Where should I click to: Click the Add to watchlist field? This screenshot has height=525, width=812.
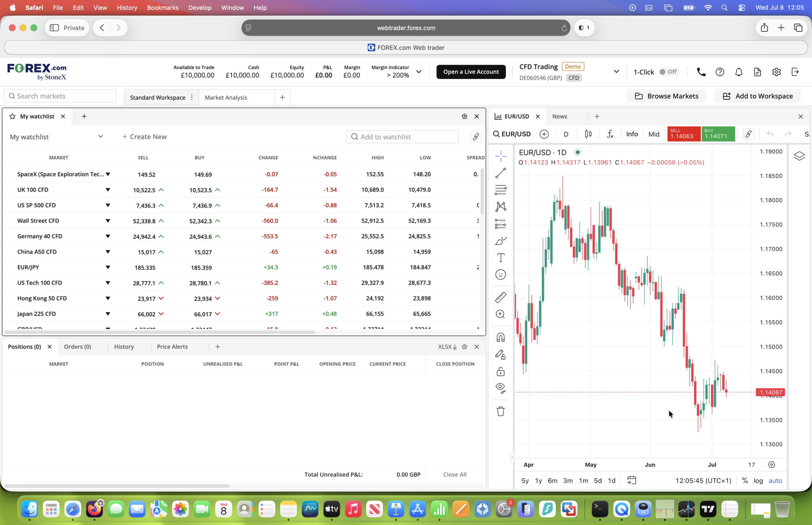402,137
